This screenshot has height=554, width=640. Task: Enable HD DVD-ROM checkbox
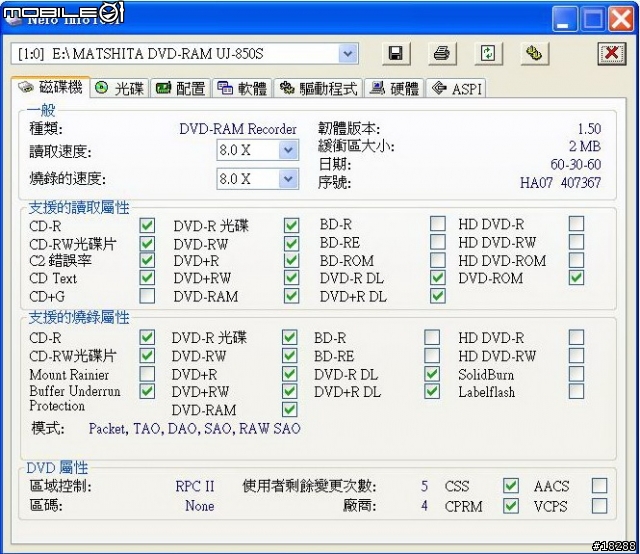click(576, 260)
